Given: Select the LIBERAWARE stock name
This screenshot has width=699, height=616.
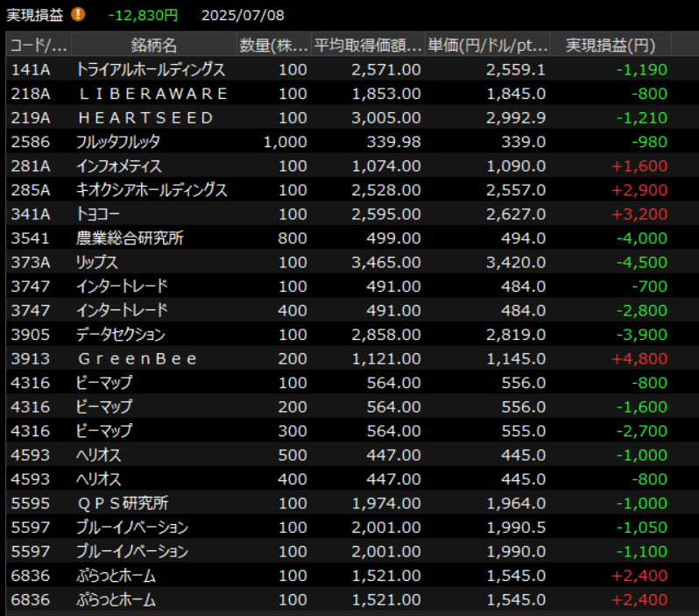Looking at the screenshot, I should click(153, 93).
